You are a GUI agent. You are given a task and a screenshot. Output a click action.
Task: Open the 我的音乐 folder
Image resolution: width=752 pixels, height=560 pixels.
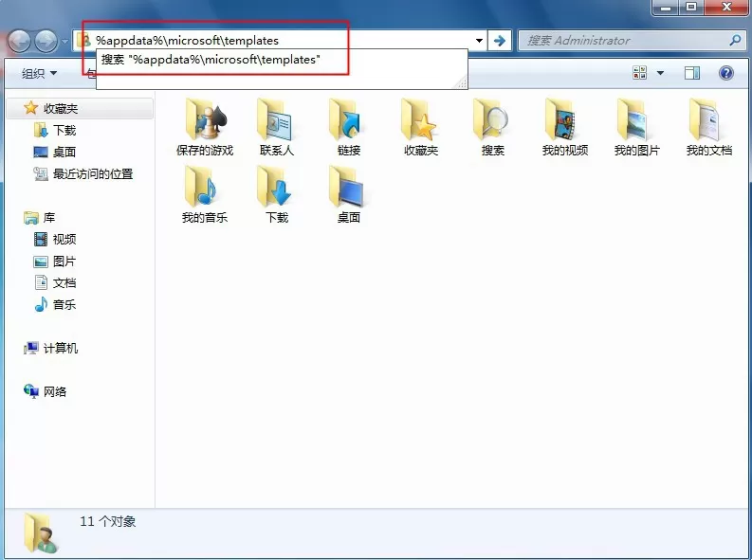point(205,194)
